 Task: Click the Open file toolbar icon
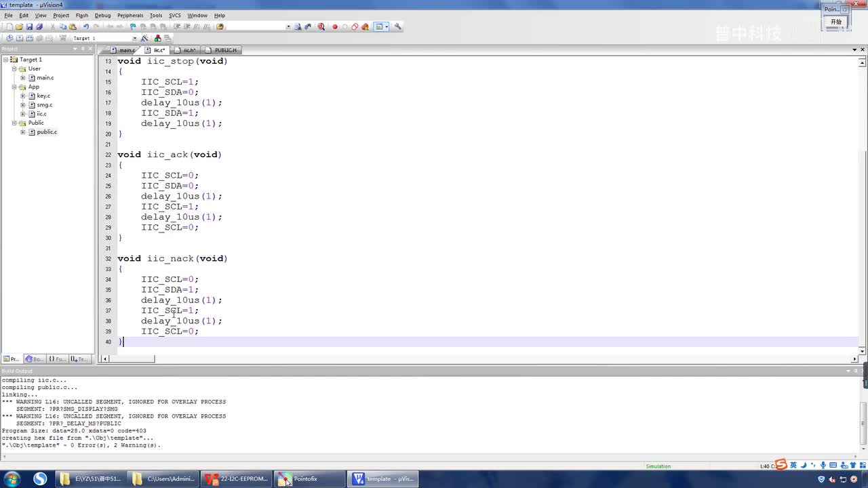[19, 27]
